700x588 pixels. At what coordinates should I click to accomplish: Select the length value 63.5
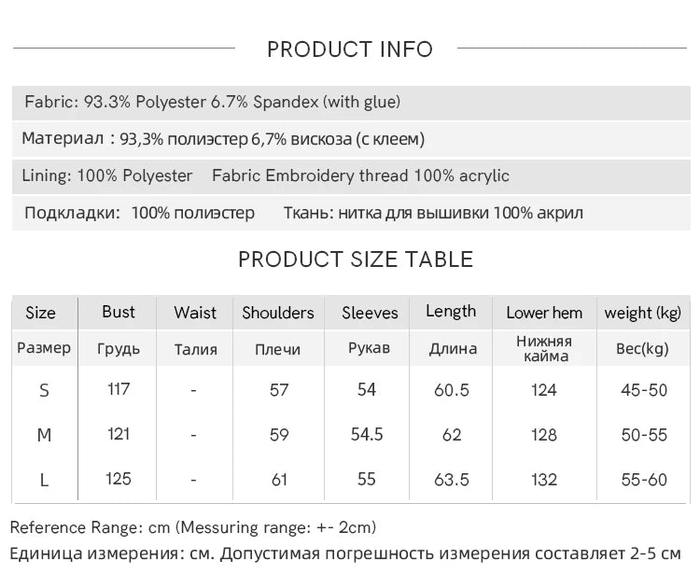(452, 480)
